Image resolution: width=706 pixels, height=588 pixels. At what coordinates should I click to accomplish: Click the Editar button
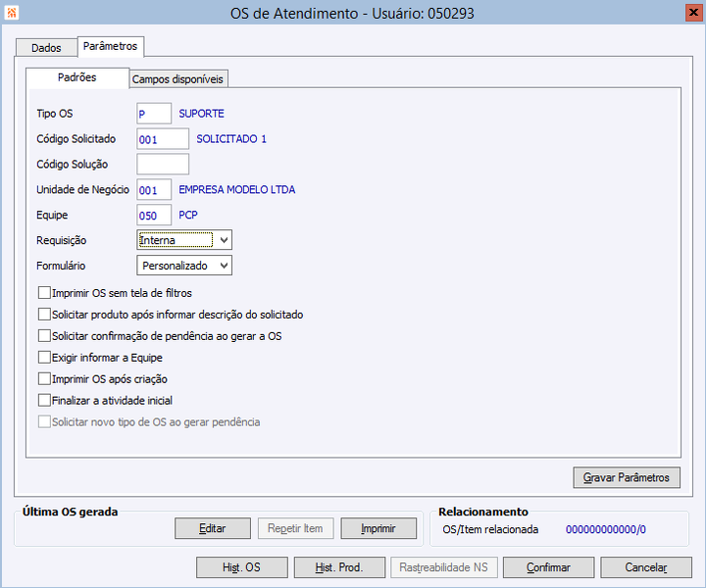(213, 528)
